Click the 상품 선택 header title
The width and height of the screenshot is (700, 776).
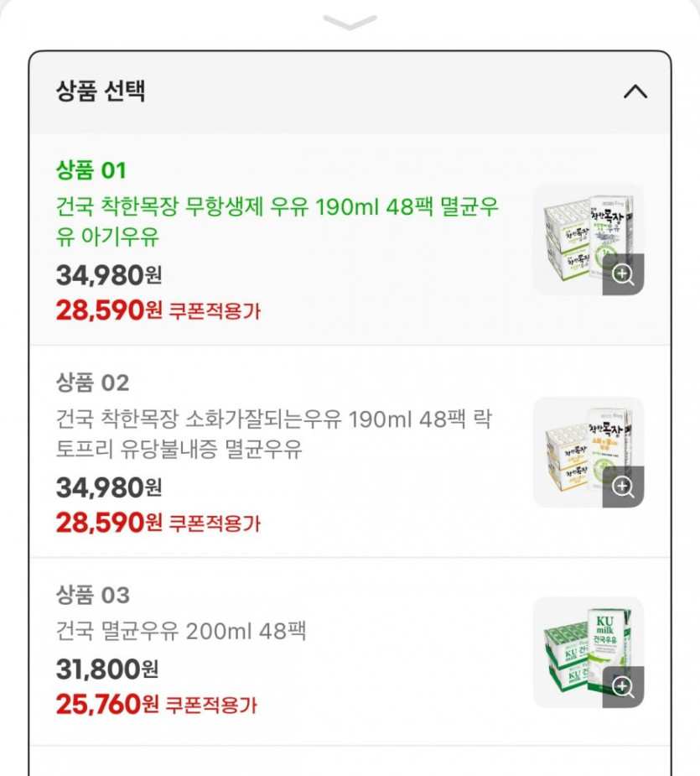point(101,91)
